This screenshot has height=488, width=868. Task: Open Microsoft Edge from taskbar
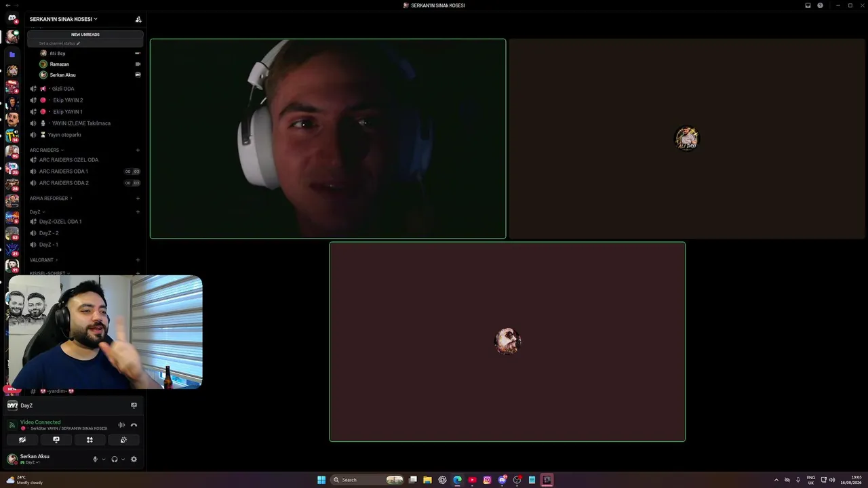[457, 480]
